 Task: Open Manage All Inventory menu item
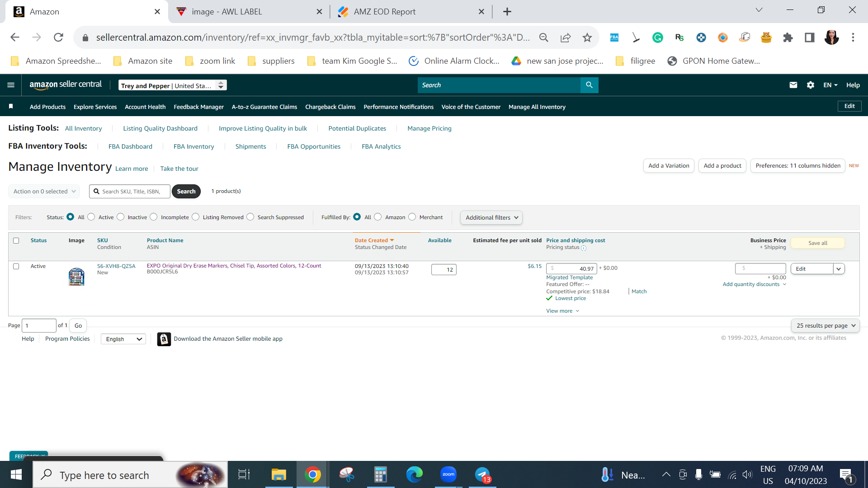(x=537, y=107)
